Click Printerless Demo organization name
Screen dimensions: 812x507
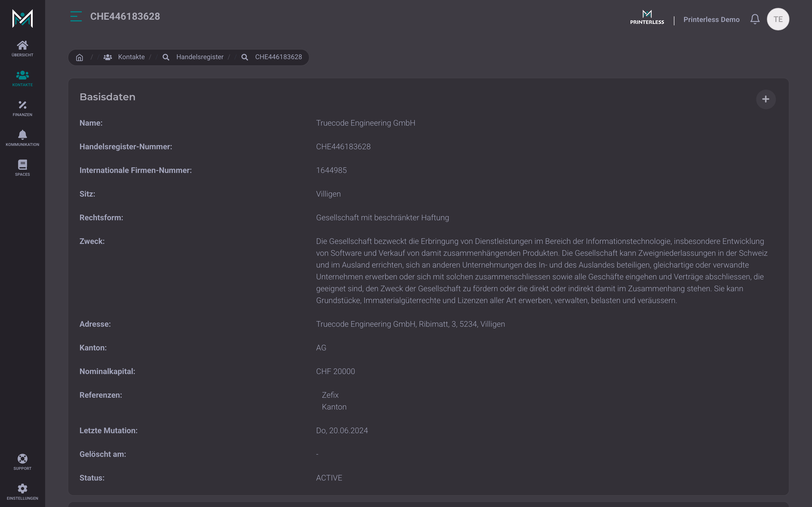pos(711,19)
